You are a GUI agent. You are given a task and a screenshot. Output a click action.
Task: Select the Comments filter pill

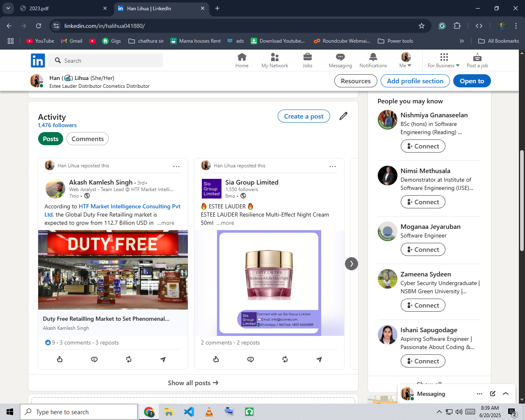pyautogui.click(x=88, y=139)
